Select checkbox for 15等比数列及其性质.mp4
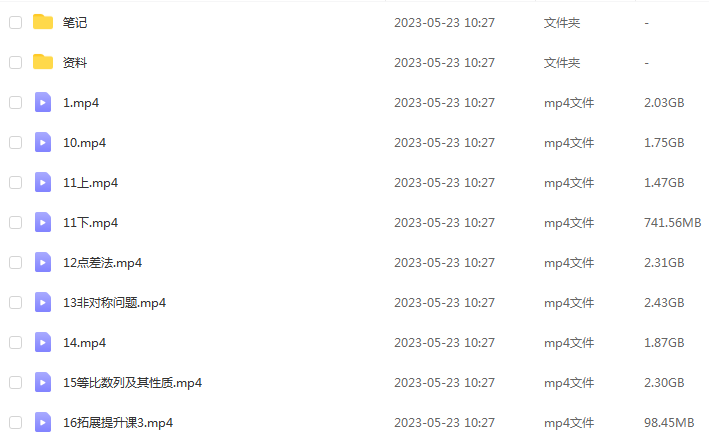The width and height of the screenshot is (709, 446). (x=15, y=382)
